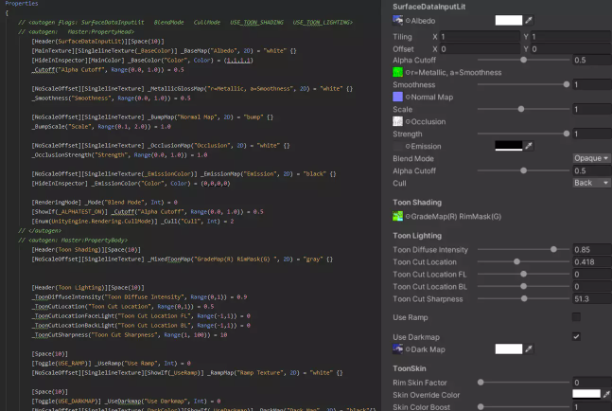Viewport: 612px width, 411px height.
Task: Select the Dark Map texture thumbnail
Action: tap(397, 349)
